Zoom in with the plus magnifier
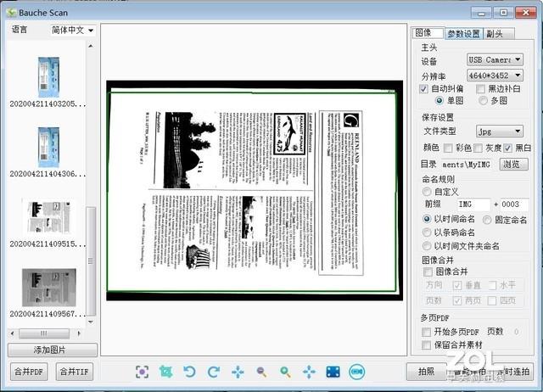The width and height of the screenshot is (543, 392). tap(285, 372)
